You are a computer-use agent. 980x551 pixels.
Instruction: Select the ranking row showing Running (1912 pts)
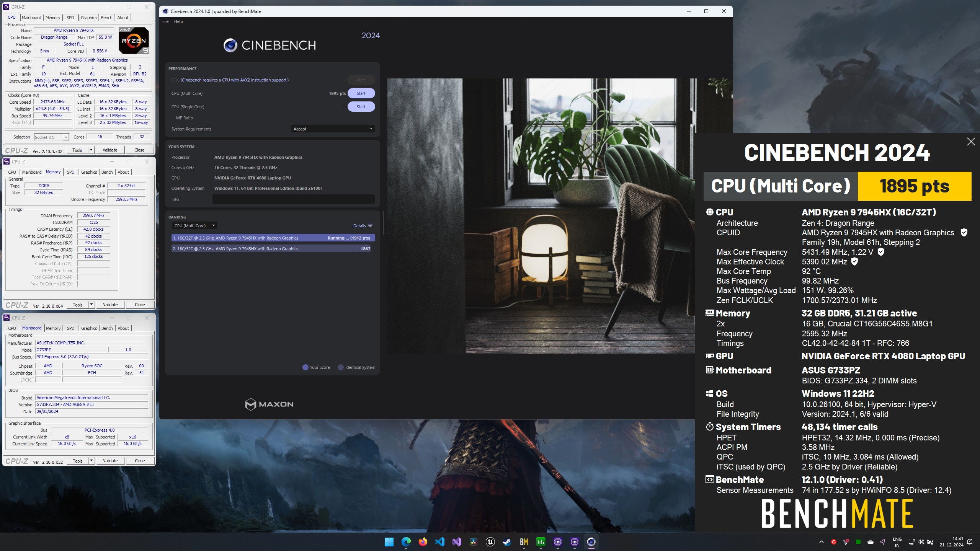coord(273,238)
